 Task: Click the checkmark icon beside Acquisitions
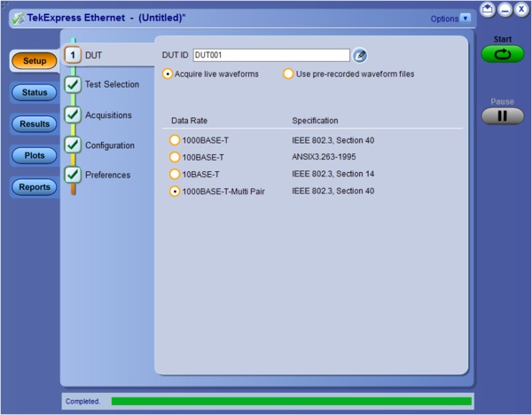pyautogui.click(x=73, y=114)
